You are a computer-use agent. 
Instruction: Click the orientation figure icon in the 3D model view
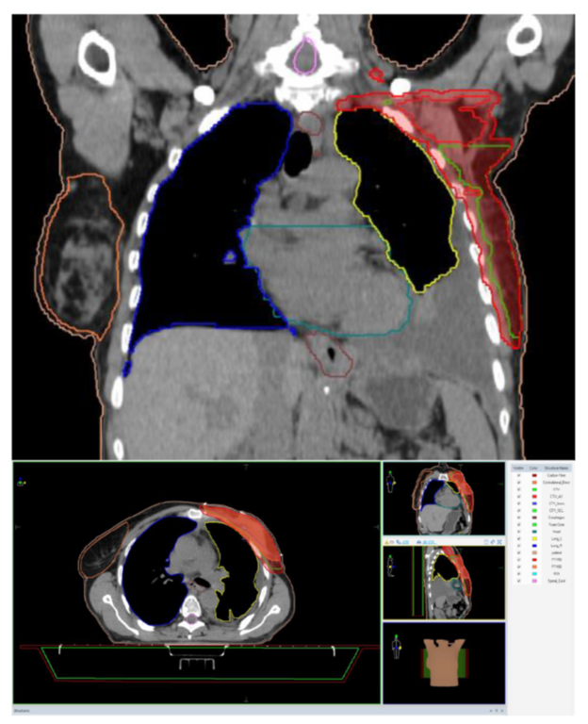click(x=396, y=648)
